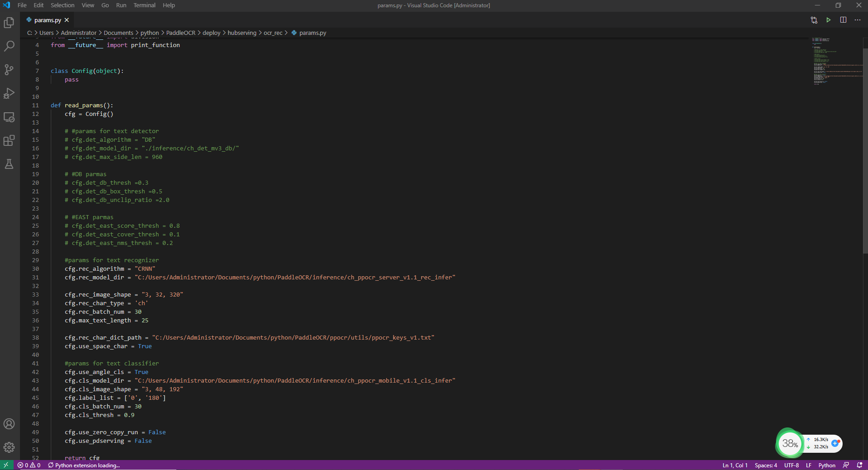Change the UTF-8 encoding setting

point(791,465)
